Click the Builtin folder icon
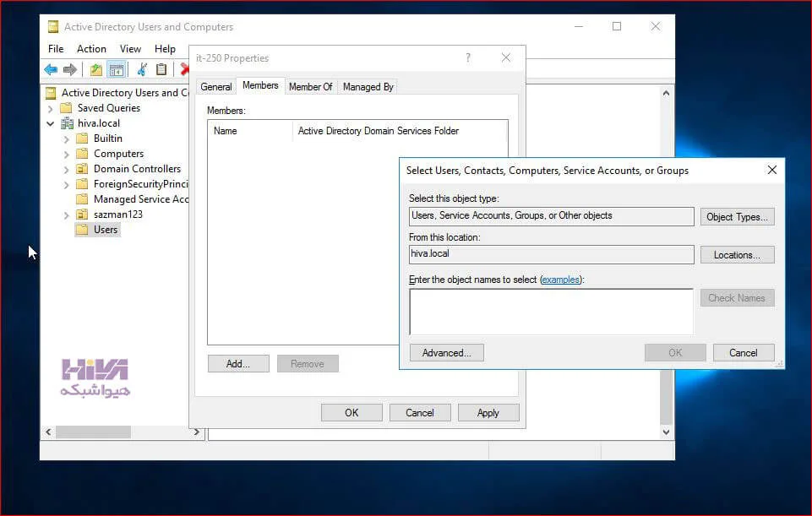Viewport: 812px width, 516px height. pos(82,139)
